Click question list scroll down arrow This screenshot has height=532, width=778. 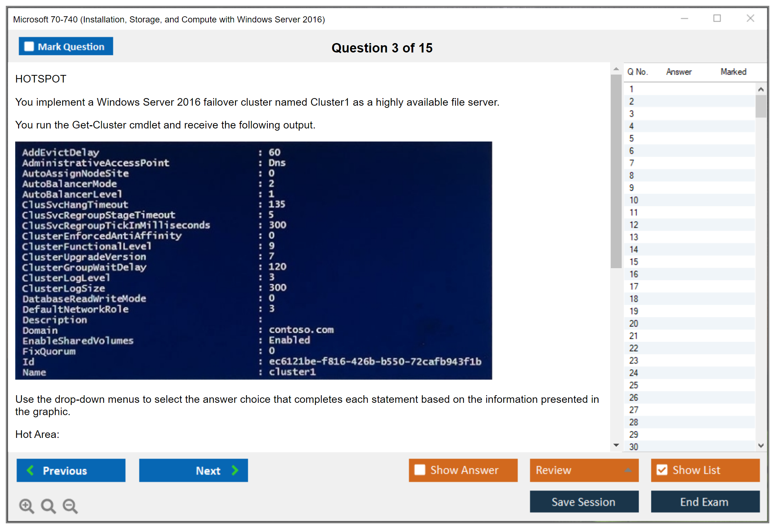pos(761,446)
